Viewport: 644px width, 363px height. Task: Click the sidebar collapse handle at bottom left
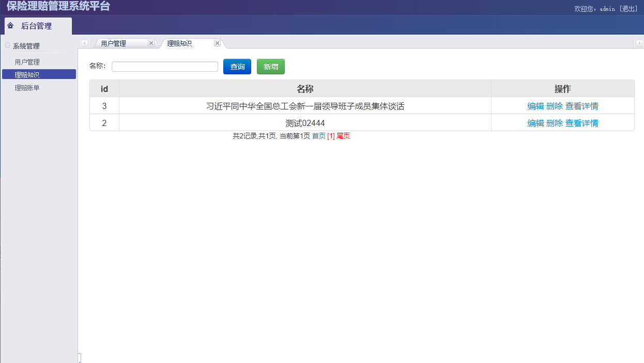80,357
